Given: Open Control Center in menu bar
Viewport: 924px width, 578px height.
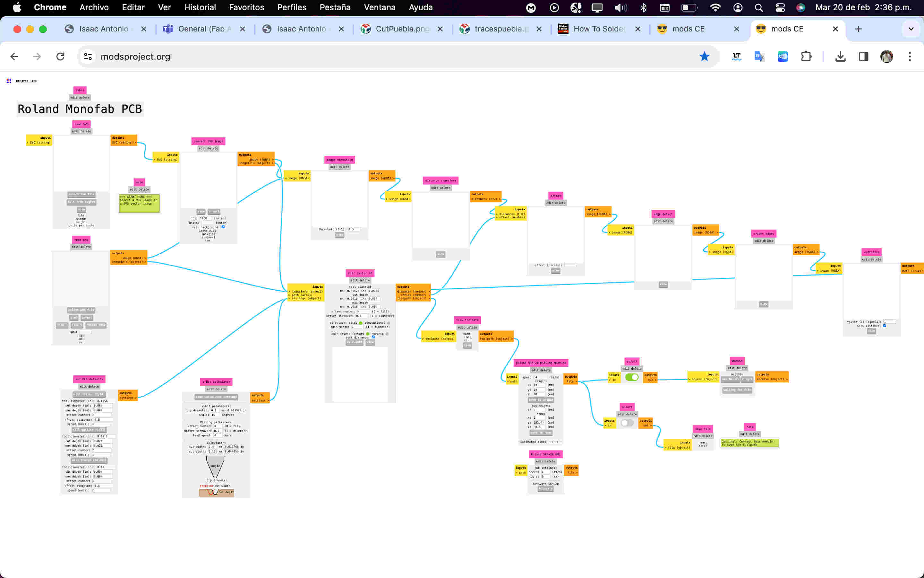Looking at the screenshot, I should click(780, 7).
